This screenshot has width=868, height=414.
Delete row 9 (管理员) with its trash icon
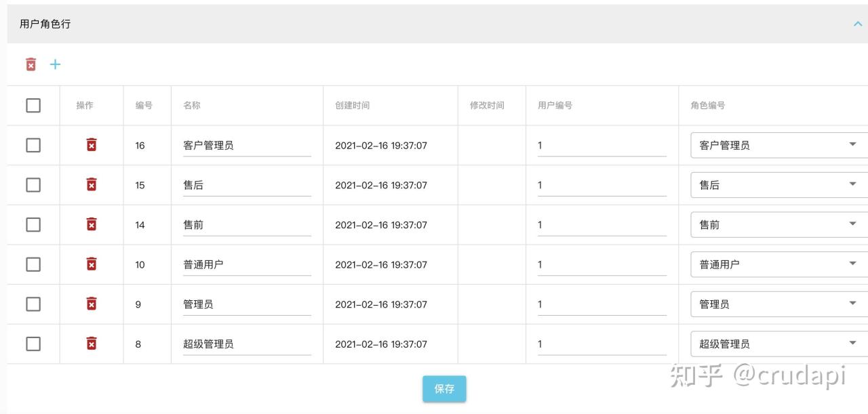[92, 304]
